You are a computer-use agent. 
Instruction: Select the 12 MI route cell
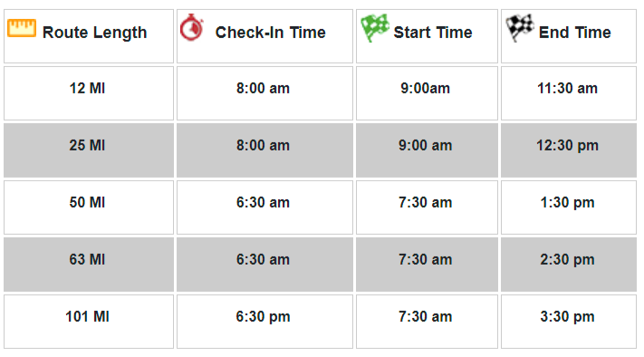(x=89, y=93)
